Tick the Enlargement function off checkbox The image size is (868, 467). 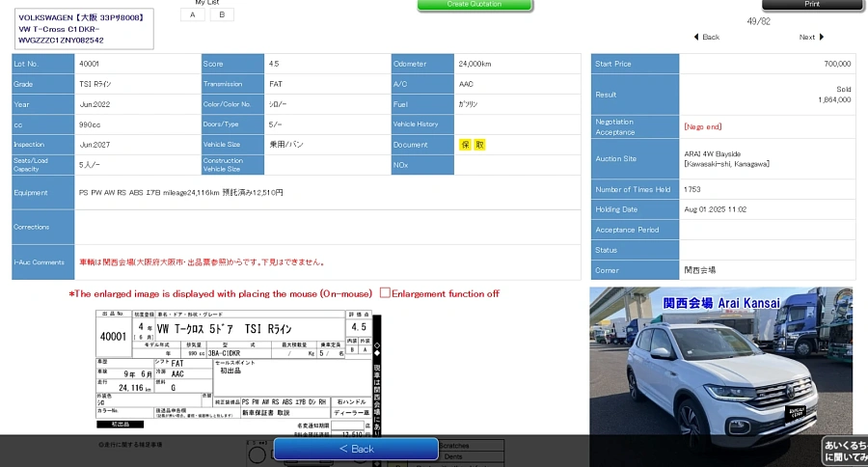coord(386,293)
